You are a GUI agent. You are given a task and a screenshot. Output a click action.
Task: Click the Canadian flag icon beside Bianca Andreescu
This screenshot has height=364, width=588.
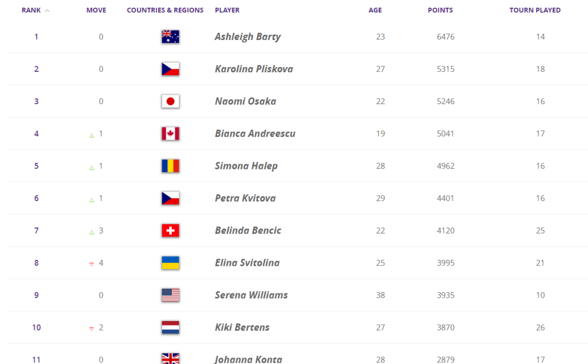coord(170,134)
